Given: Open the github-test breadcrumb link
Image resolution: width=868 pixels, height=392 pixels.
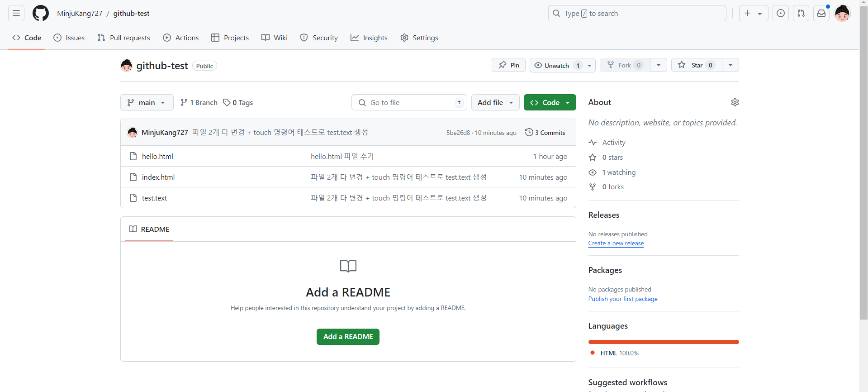Looking at the screenshot, I should click(x=131, y=13).
